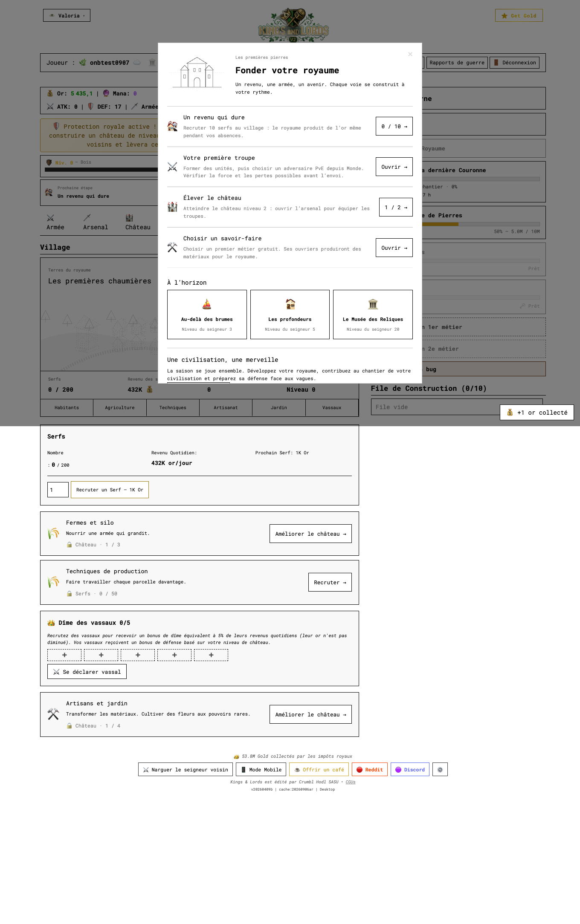
Task: Open the Valoria world dropdown
Action: 67,15
